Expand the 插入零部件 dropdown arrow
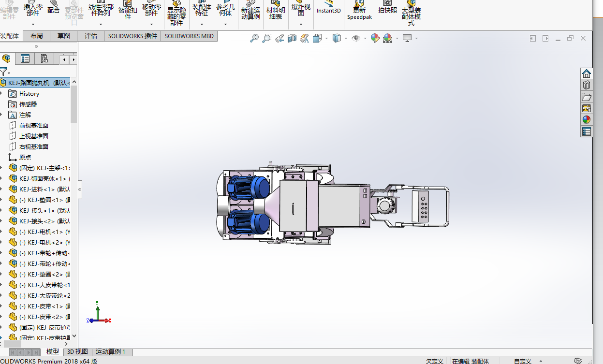603x364 pixels. (x=33, y=24)
